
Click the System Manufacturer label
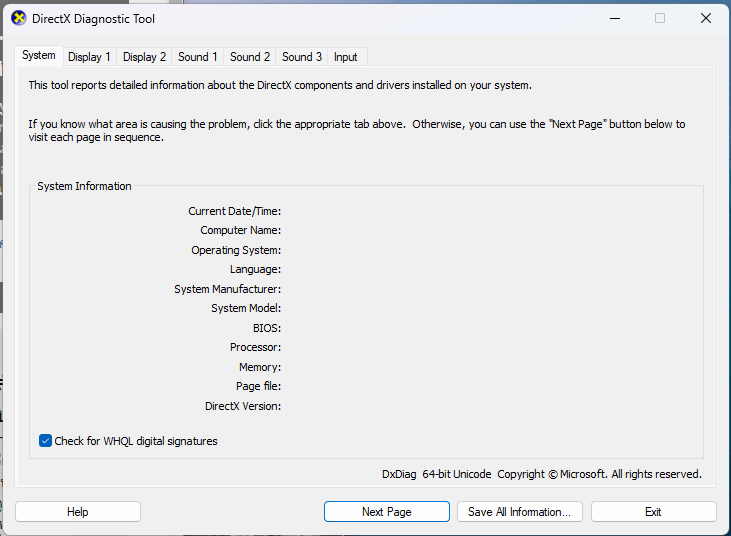click(x=228, y=289)
